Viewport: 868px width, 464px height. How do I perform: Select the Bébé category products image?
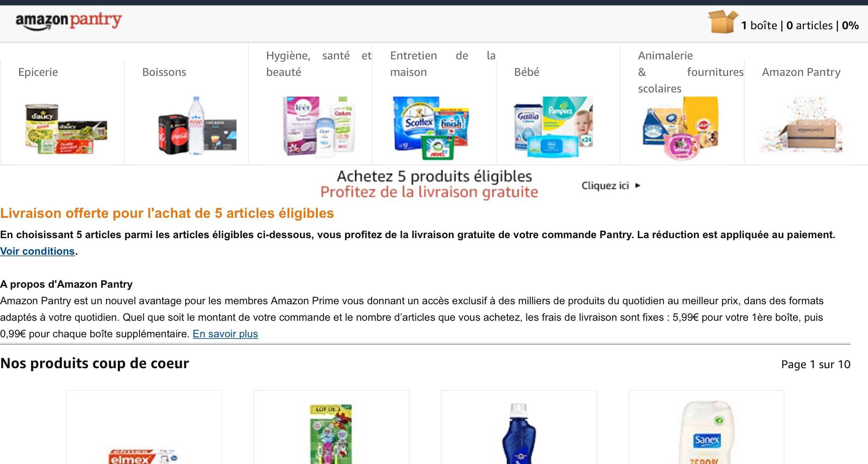tap(553, 127)
